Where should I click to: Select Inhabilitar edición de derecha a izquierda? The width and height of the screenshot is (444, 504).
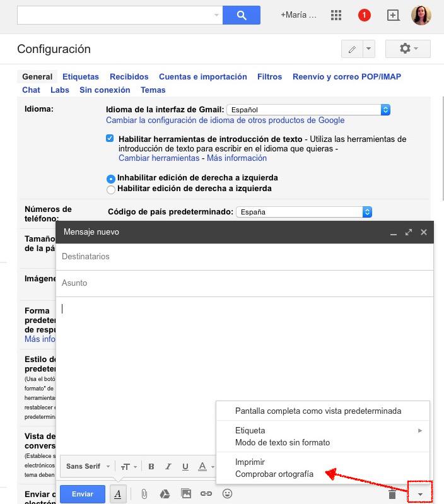click(111, 179)
